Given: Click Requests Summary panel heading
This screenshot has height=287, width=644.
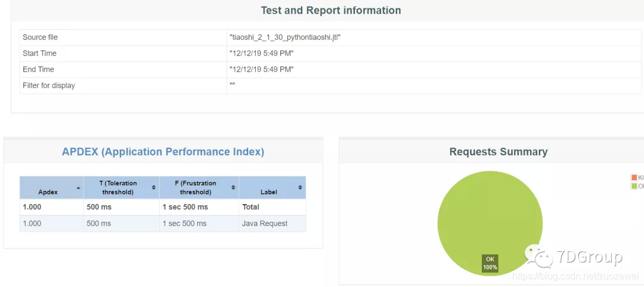Looking at the screenshot, I should click(x=498, y=152).
